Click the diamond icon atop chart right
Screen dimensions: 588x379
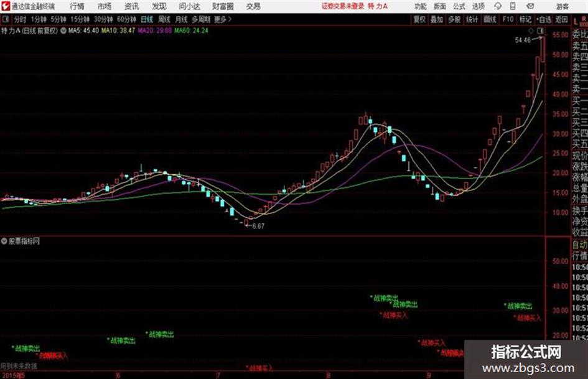(x=531, y=30)
